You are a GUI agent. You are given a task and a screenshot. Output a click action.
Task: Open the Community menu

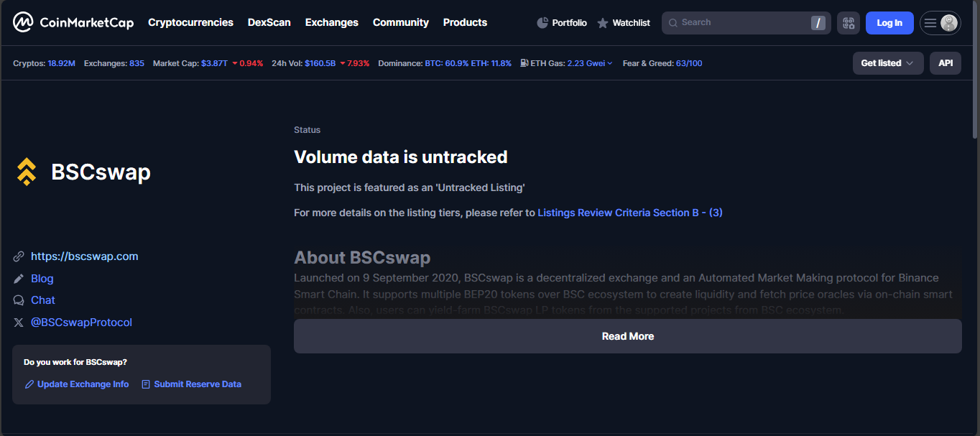(x=401, y=22)
